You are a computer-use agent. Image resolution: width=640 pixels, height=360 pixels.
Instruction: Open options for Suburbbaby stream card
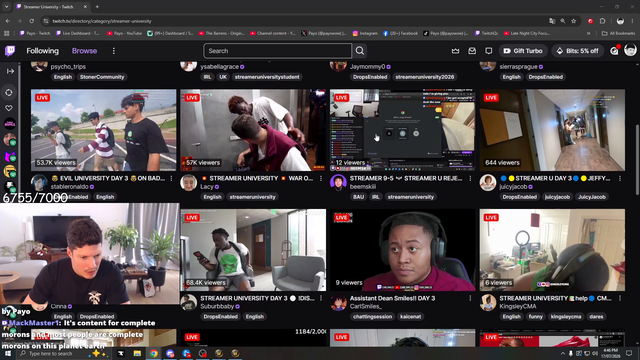point(321,298)
